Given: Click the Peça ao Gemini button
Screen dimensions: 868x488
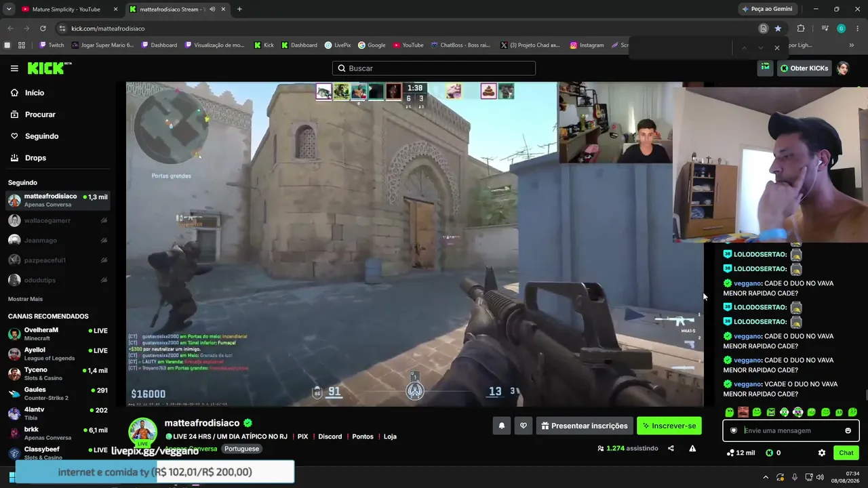Looking at the screenshot, I should pyautogui.click(x=767, y=9).
